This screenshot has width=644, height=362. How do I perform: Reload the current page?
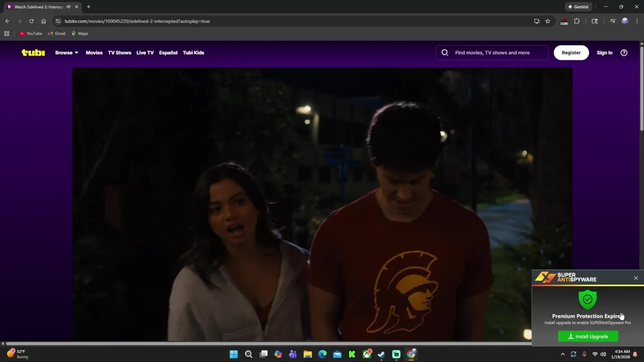click(x=31, y=21)
